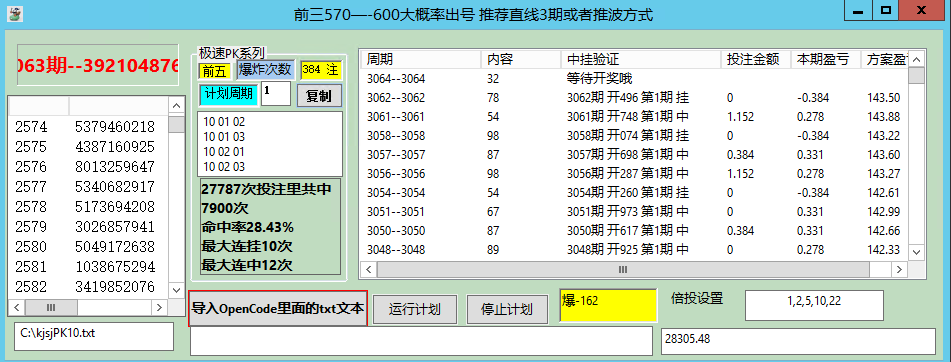Select draw list row 2582
951x362 pixels.
pyautogui.click(x=89, y=286)
